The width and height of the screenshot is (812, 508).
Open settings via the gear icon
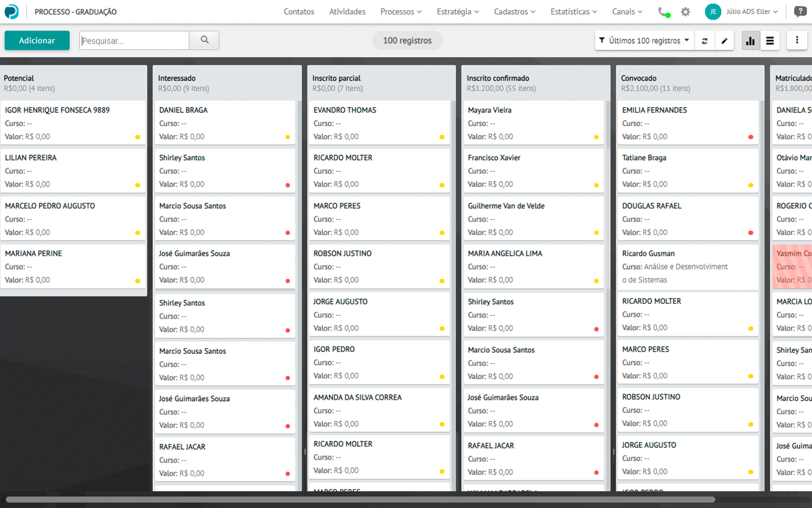click(685, 12)
